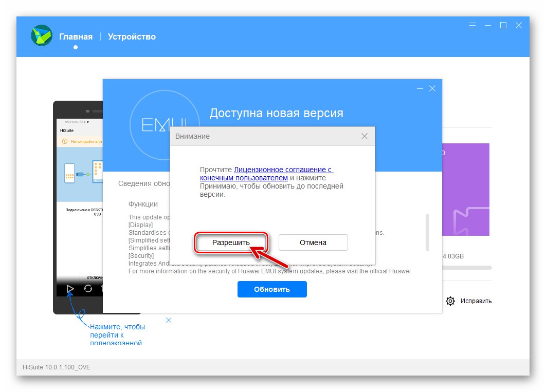Open the Главная tab
Image resolution: width=546 pixels, height=392 pixels.
76,36
